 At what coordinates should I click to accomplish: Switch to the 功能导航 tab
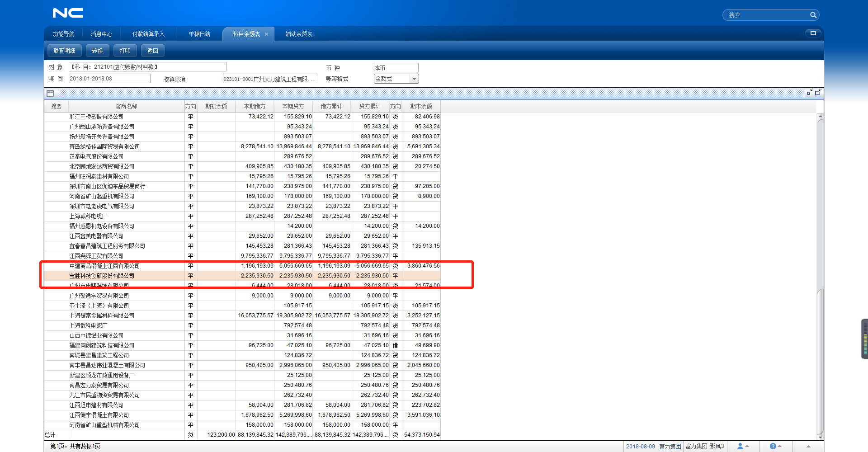[63, 34]
